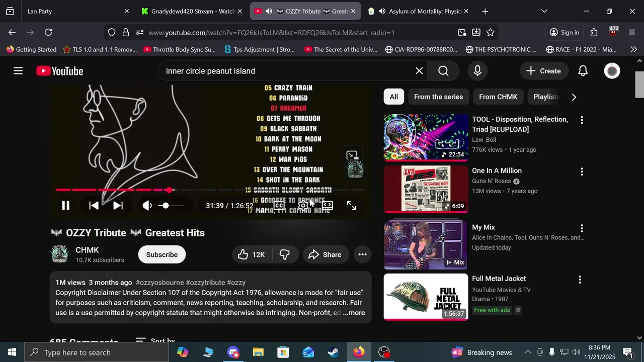Screen dimensions: 644x362
Task: Open YouTube notifications bell
Action: [583, 71]
